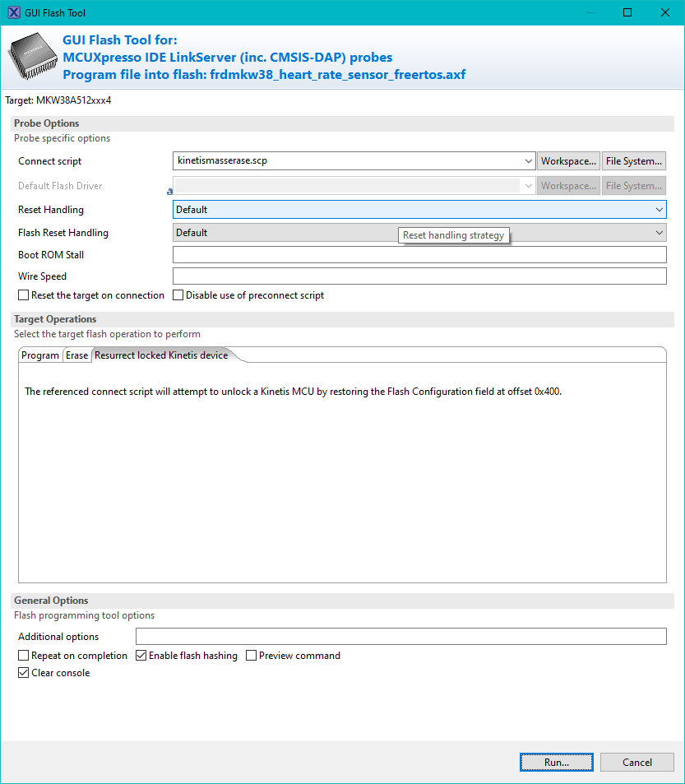Click the Boot ROM Stall field

(x=419, y=254)
